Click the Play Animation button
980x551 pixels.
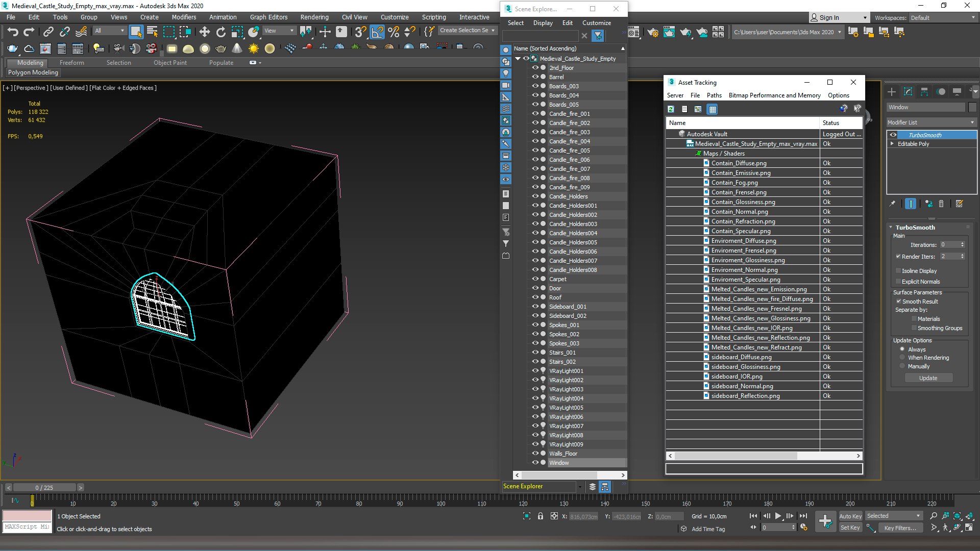pyautogui.click(x=778, y=516)
